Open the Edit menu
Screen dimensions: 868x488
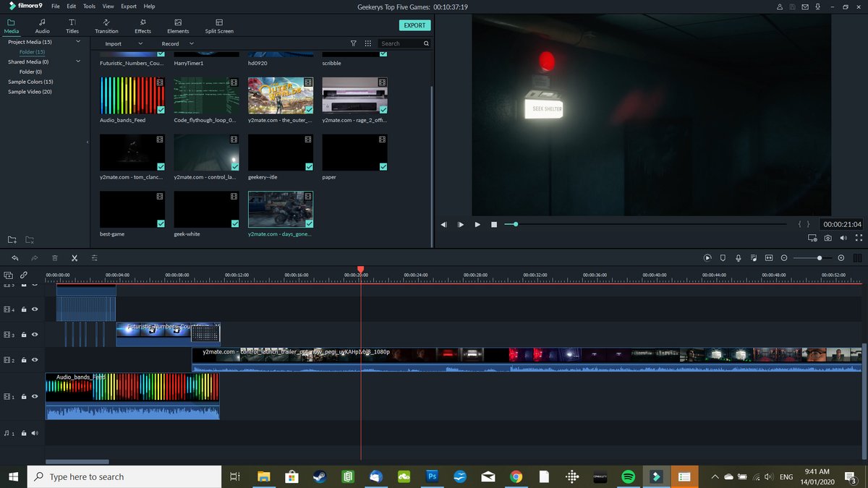pyautogui.click(x=72, y=6)
